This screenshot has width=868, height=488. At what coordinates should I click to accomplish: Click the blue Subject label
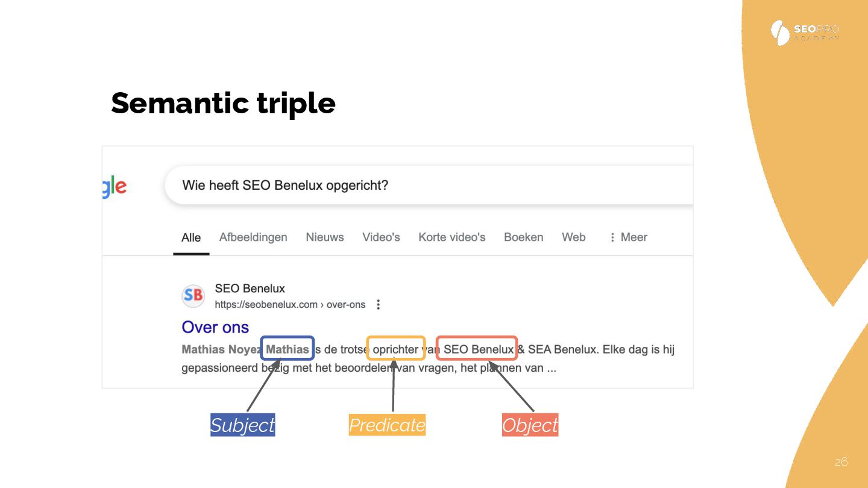[242, 425]
